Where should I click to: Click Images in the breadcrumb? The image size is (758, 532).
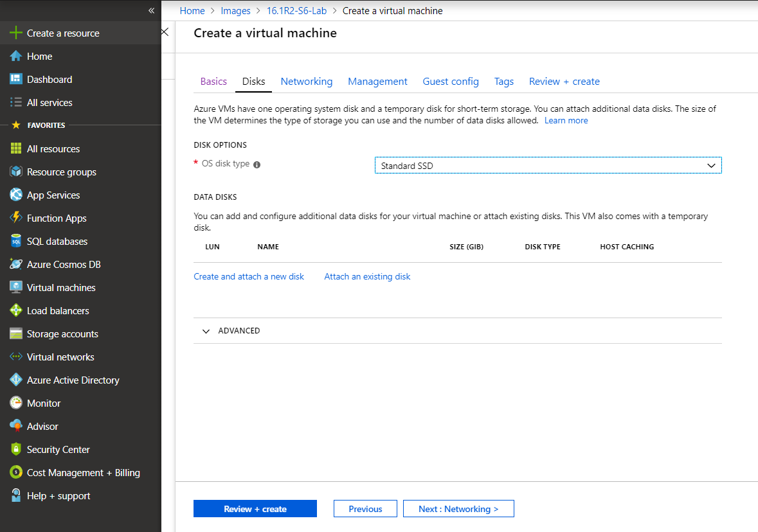click(x=235, y=11)
